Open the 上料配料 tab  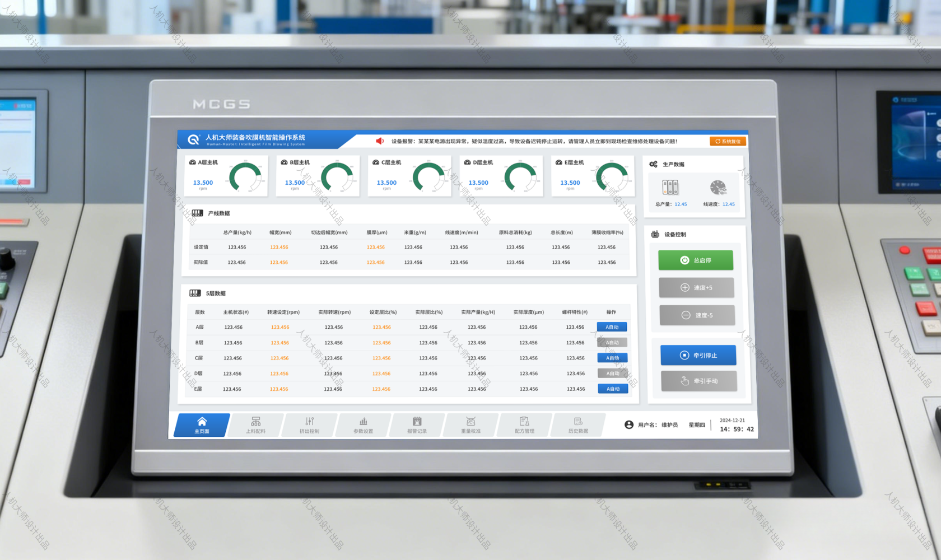click(255, 425)
